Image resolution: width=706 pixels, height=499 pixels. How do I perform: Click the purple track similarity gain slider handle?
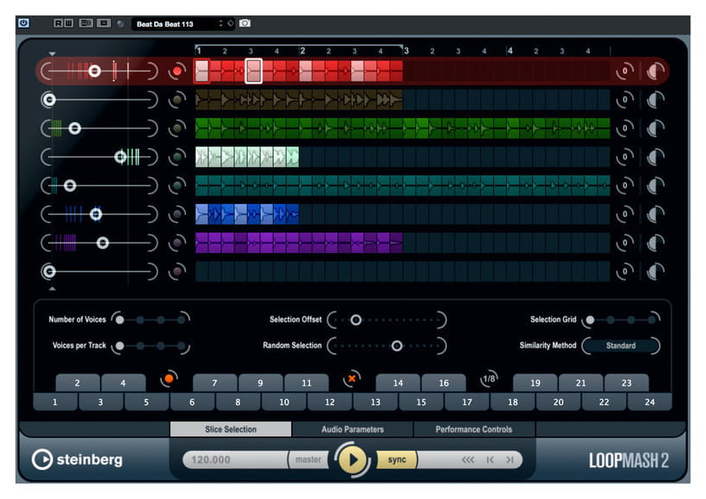tap(103, 243)
